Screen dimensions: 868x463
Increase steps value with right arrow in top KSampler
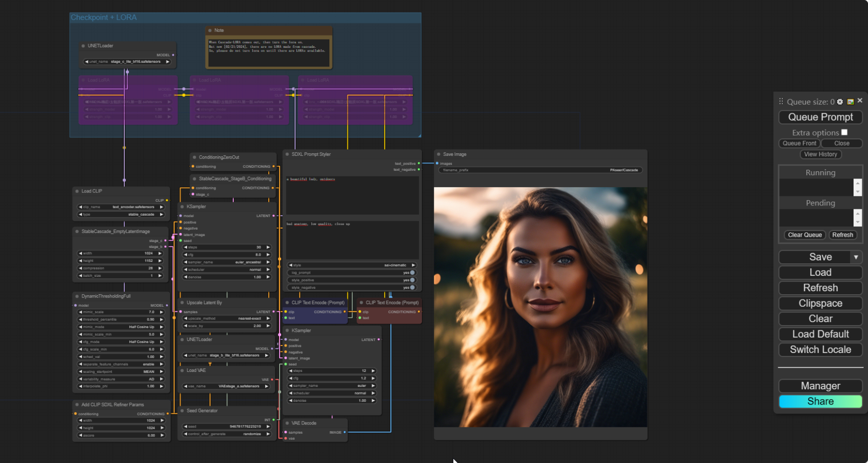[268, 247]
